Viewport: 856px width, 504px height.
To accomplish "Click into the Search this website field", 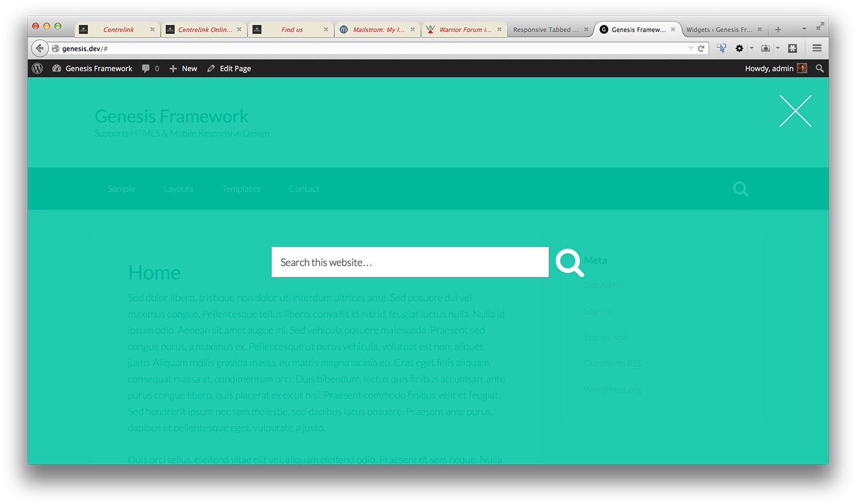I will click(x=409, y=262).
